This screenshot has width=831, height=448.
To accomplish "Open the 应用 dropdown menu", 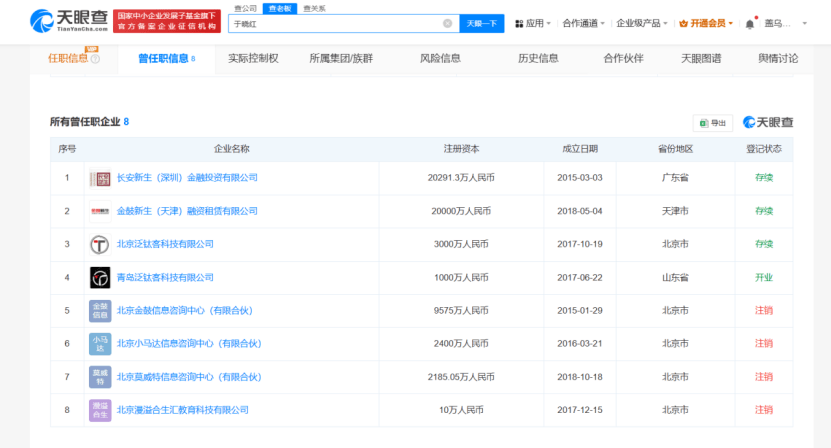I will point(533,23).
